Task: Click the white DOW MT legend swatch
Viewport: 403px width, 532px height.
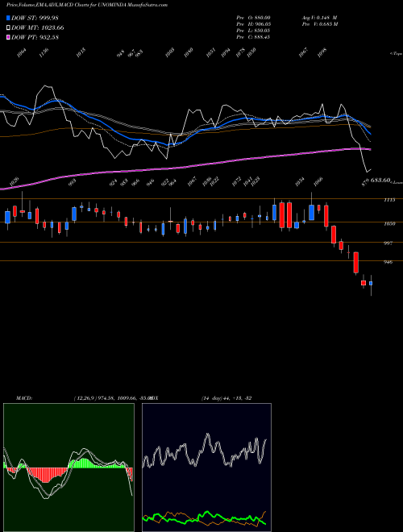Action: [x=8, y=27]
